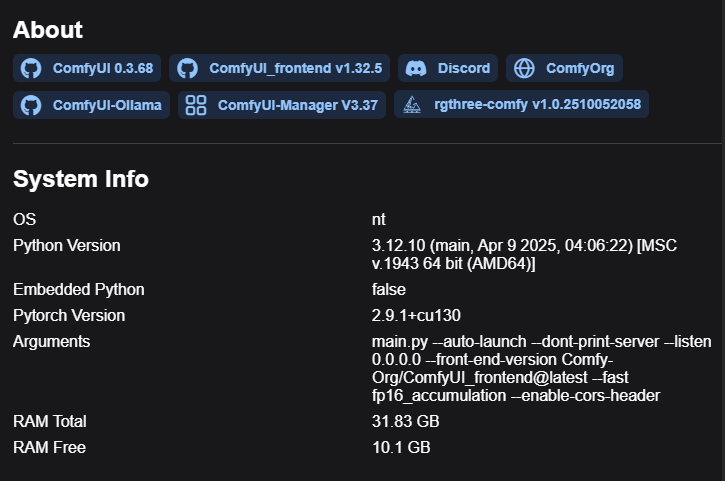Click the grid icon on ComfyUI-Manager badge
The height and width of the screenshot is (481, 725).
pyautogui.click(x=196, y=105)
